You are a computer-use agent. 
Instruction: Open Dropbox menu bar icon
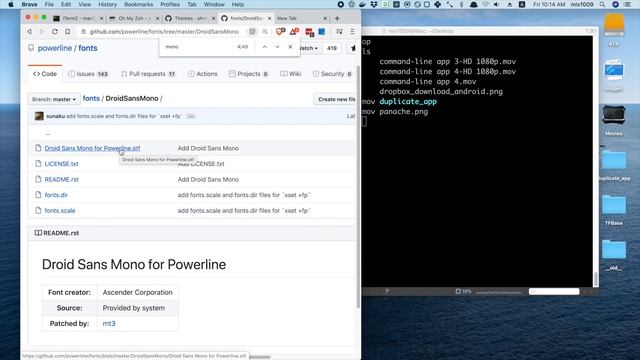[x=374, y=4]
